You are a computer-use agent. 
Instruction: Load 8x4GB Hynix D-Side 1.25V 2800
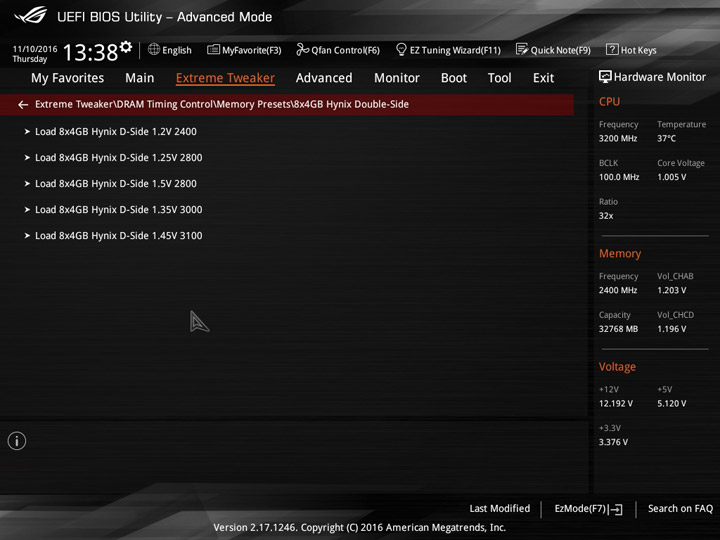[x=118, y=158]
